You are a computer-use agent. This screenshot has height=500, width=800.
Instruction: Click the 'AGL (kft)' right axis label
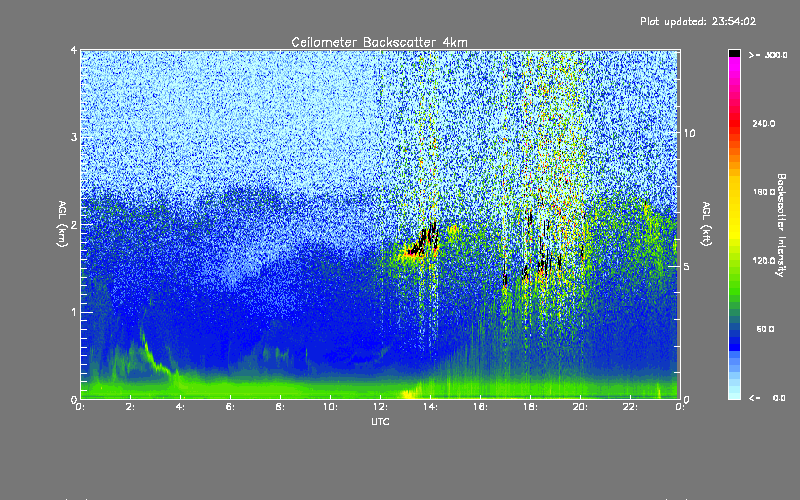tap(706, 224)
